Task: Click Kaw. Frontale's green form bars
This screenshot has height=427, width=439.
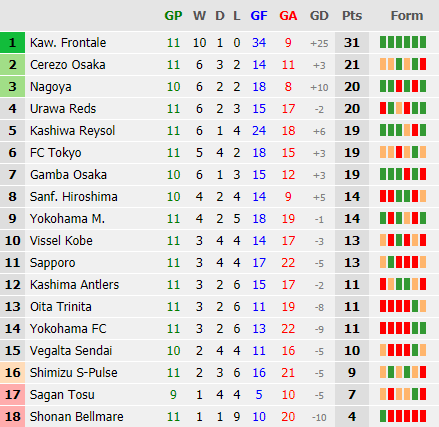Action: click(x=403, y=42)
